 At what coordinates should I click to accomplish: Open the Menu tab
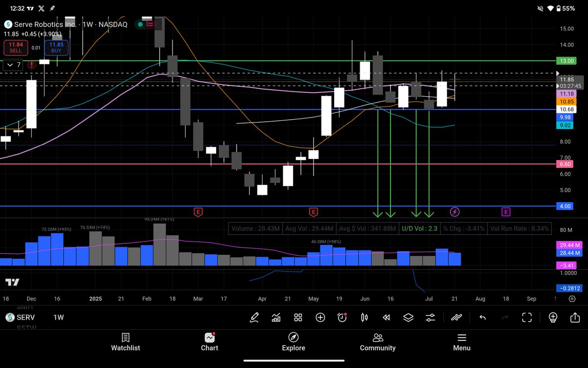462,342
